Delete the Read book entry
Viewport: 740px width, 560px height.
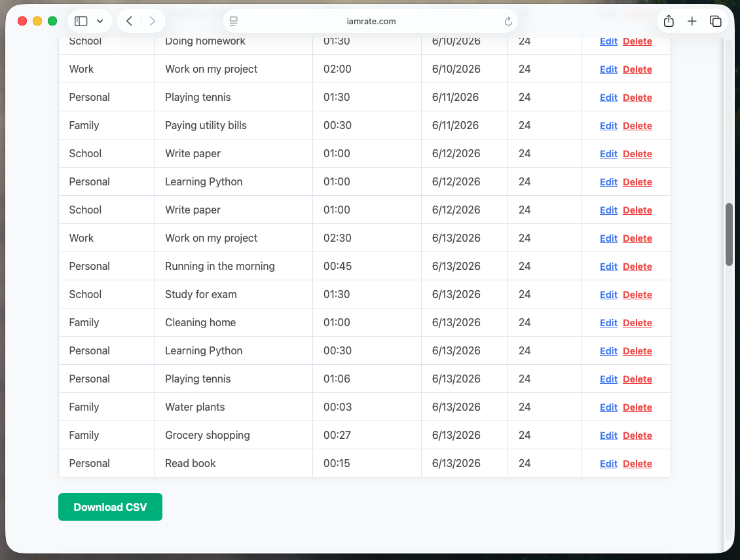tap(638, 464)
